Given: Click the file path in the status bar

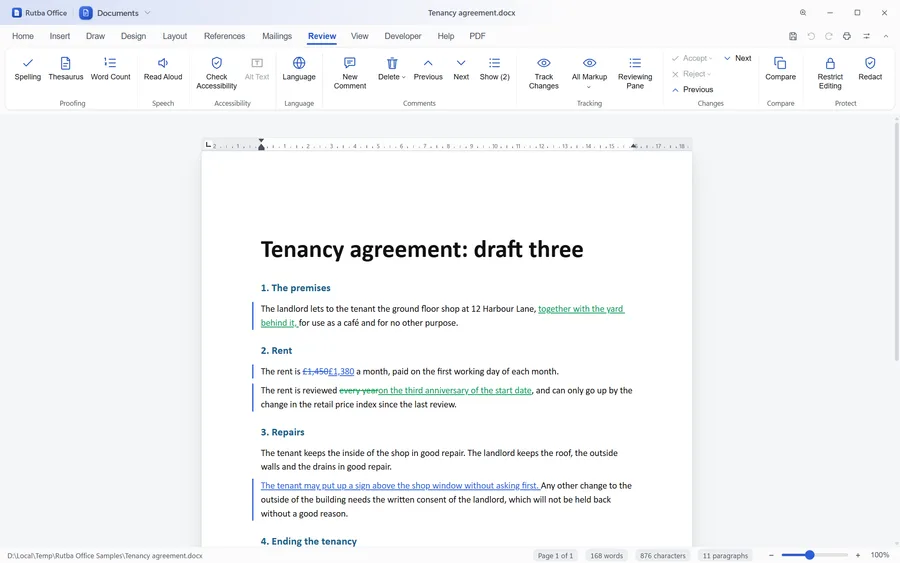Looking at the screenshot, I should pyautogui.click(x=104, y=556).
